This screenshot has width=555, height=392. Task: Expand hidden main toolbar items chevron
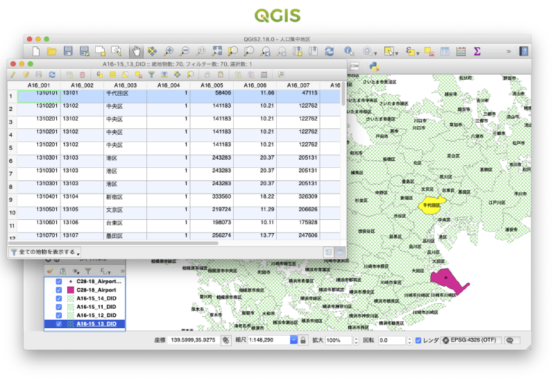509,51
